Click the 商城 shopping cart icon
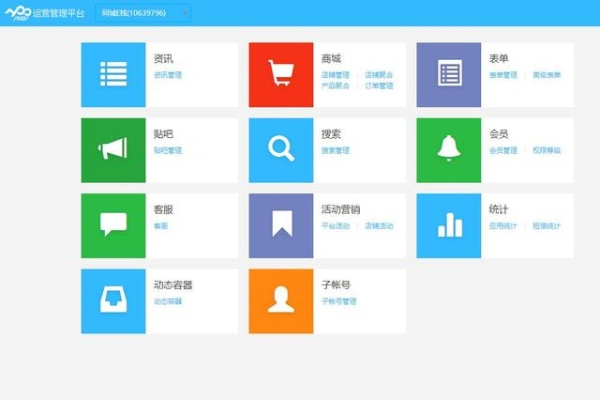This screenshot has height=400, width=600. pyautogui.click(x=281, y=75)
